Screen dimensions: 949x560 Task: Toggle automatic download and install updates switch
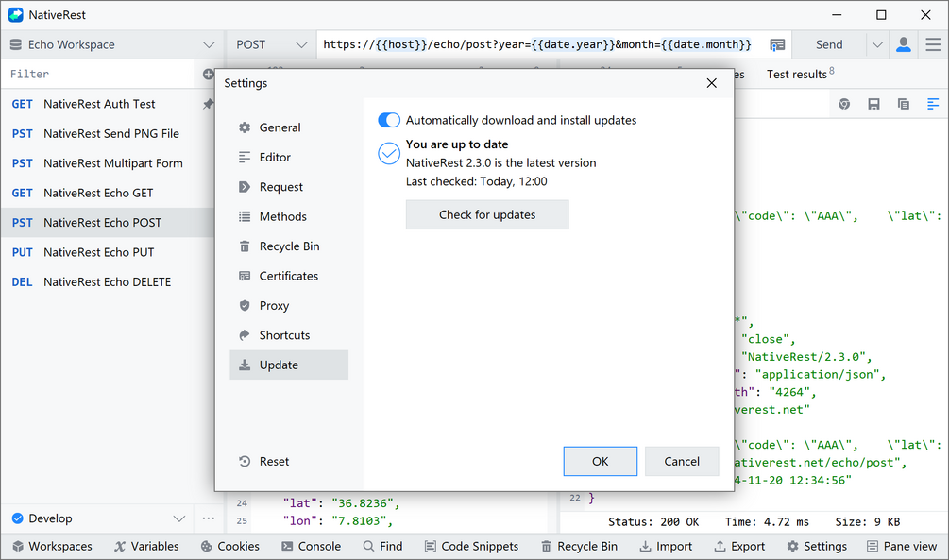[388, 120]
